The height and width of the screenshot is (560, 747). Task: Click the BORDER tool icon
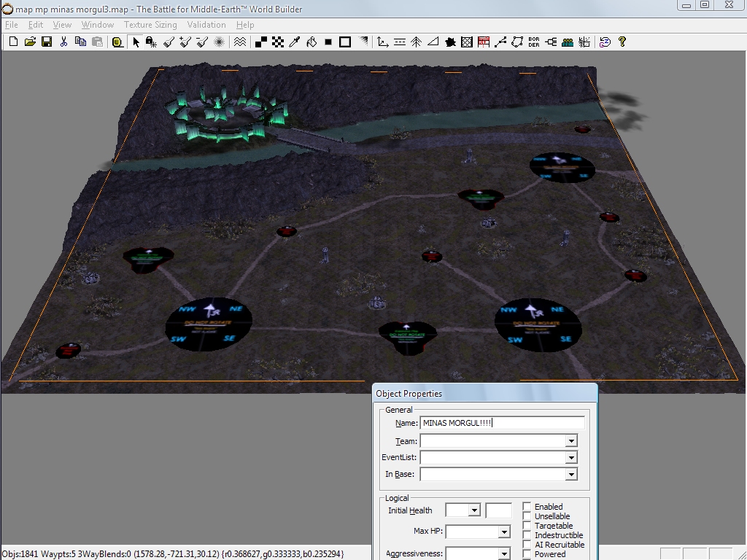point(534,42)
